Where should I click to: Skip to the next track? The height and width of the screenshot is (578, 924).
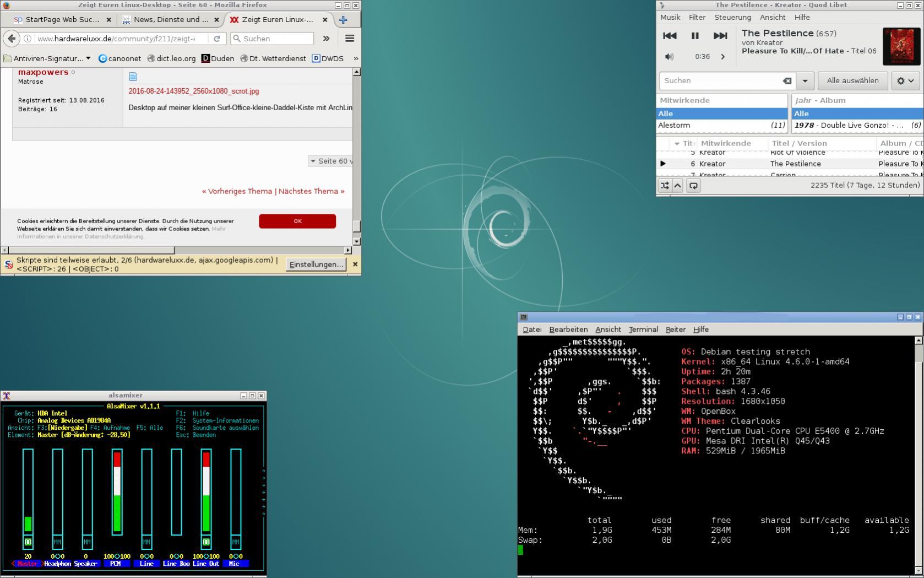coord(720,36)
